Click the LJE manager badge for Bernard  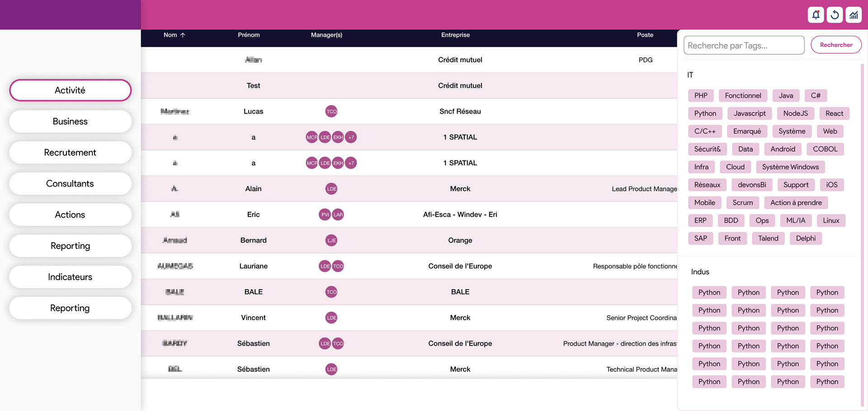[x=331, y=240]
